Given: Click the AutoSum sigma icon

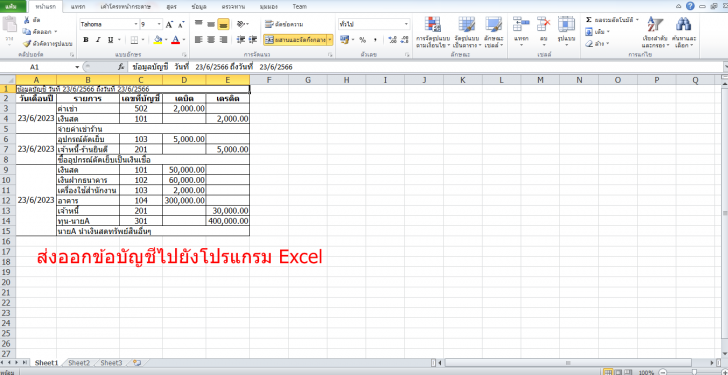Looking at the screenshot, I should (x=589, y=20).
